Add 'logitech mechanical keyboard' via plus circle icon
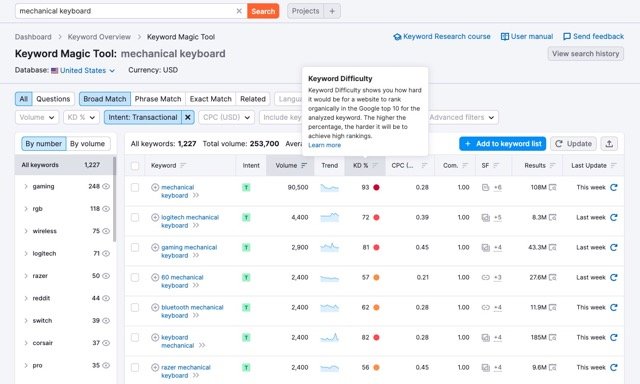The height and width of the screenshot is (384, 640). [x=155, y=218]
